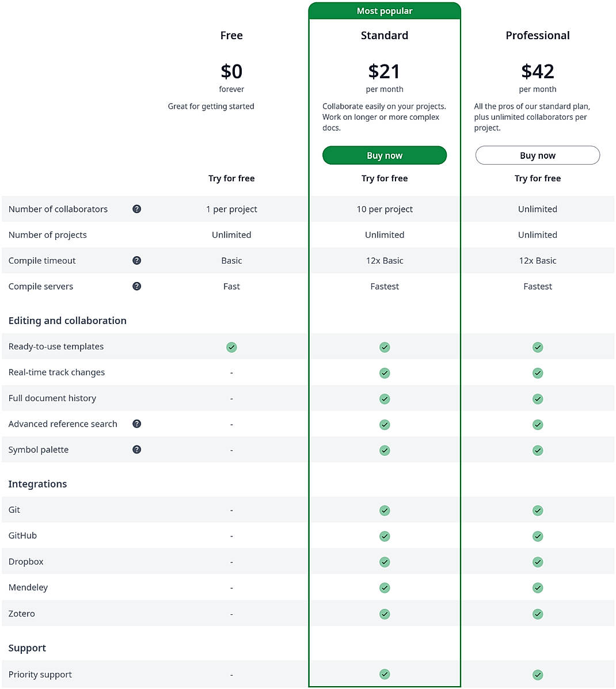616x689 pixels.
Task: Click the Mendeley row label
Action: click(x=28, y=587)
